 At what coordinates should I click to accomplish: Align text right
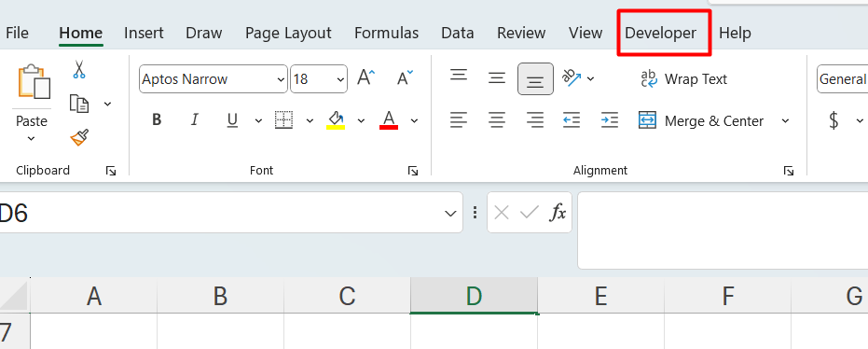tap(535, 119)
